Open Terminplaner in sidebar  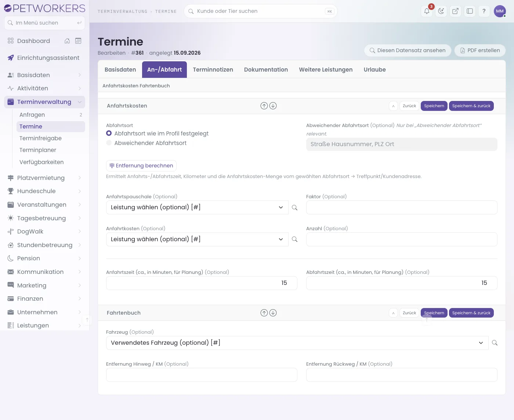(x=51, y=150)
